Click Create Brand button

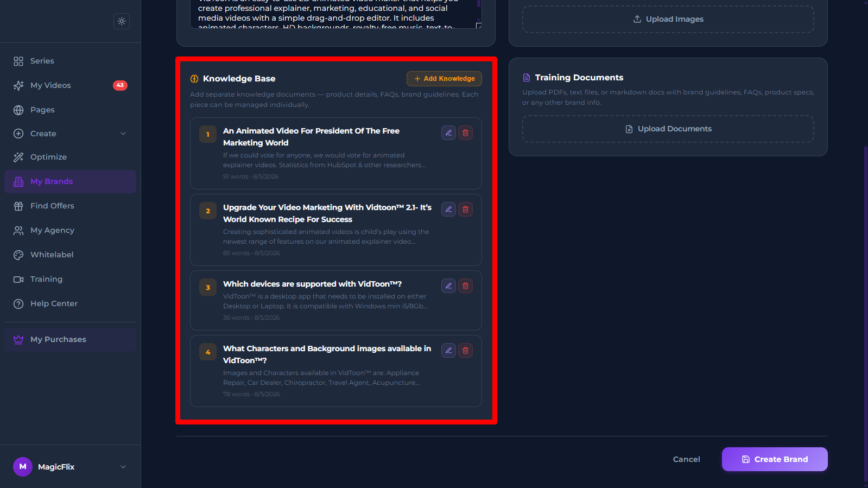click(x=775, y=459)
